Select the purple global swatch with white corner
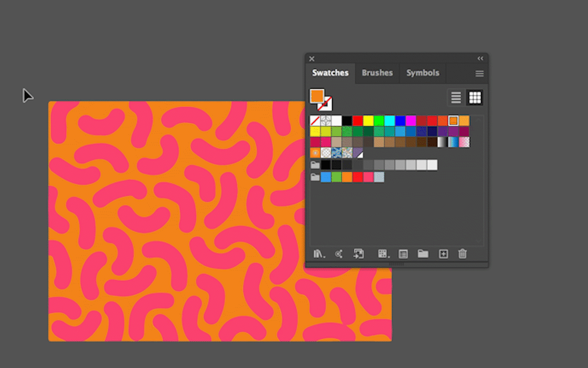 coord(358,153)
